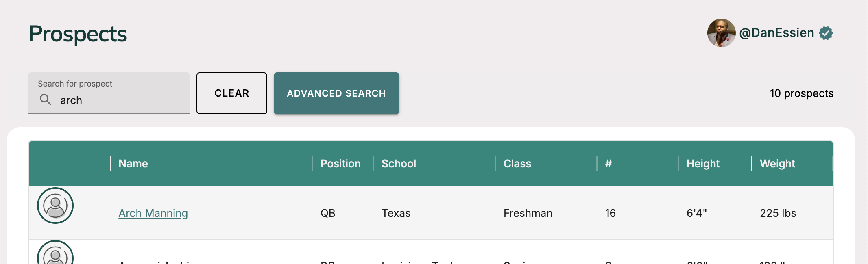Click Arch Manning's avatar placeholder icon

tap(55, 206)
